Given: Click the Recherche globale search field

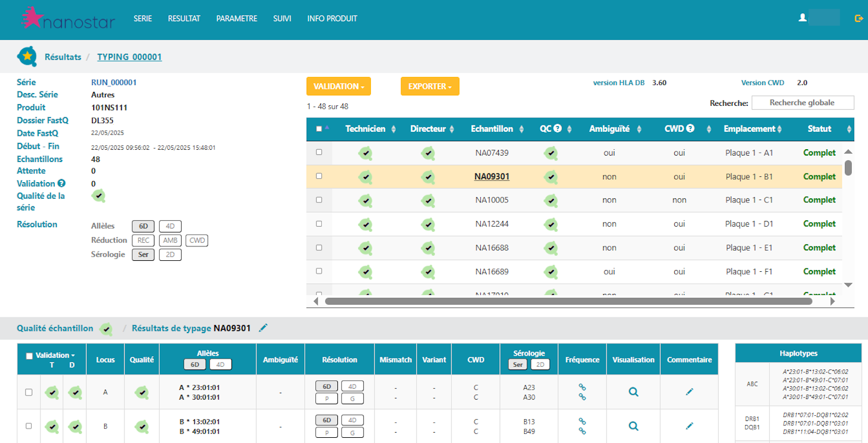Looking at the screenshot, I should (802, 103).
